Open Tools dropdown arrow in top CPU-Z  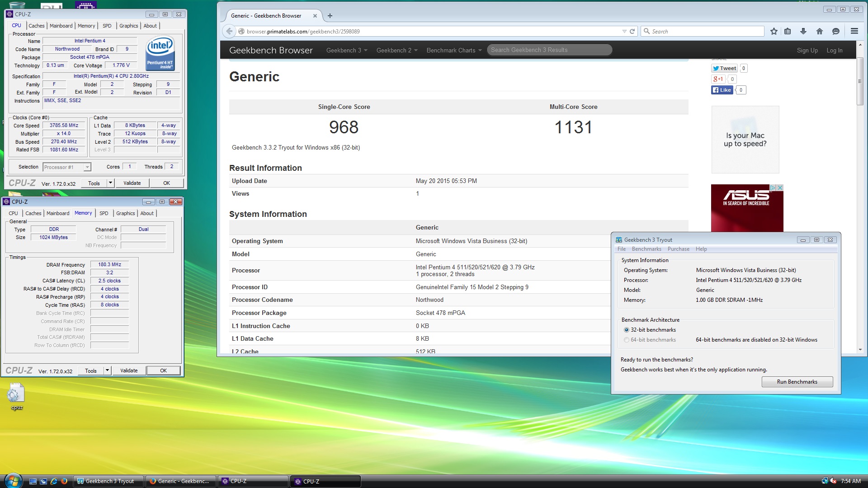point(110,183)
